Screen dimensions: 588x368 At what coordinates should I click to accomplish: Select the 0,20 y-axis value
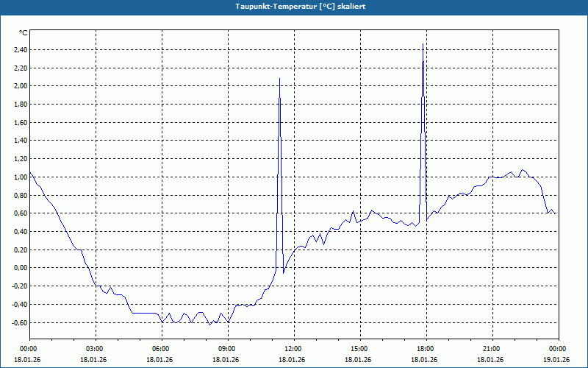tap(21, 250)
